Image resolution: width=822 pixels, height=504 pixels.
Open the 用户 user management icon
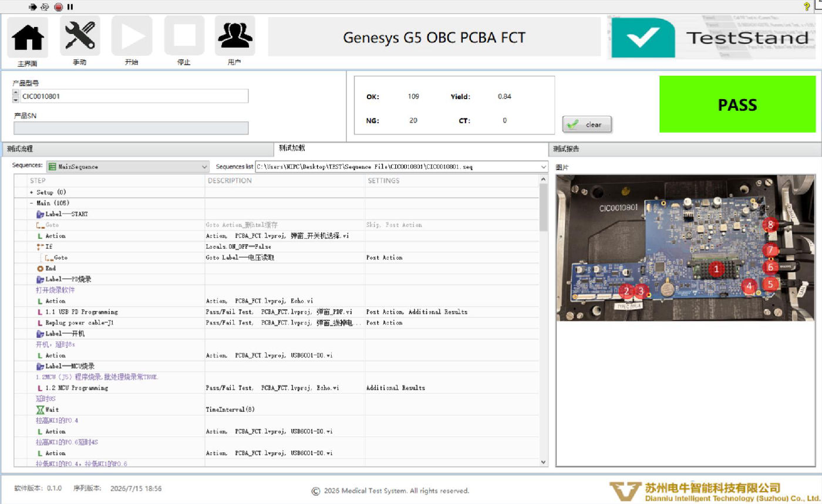pos(235,36)
